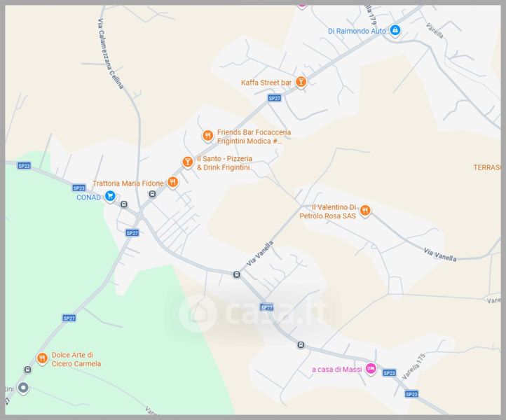This screenshot has height=420, width=506.
Task: Open Friends Bar Focacceria restaurant pin
Action: 207,136
